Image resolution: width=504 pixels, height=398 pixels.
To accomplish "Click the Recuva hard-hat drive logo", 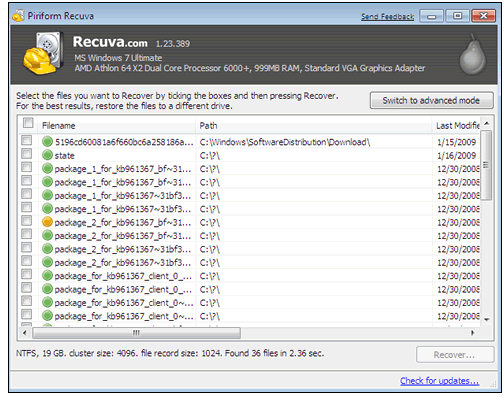I will (x=43, y=53).
